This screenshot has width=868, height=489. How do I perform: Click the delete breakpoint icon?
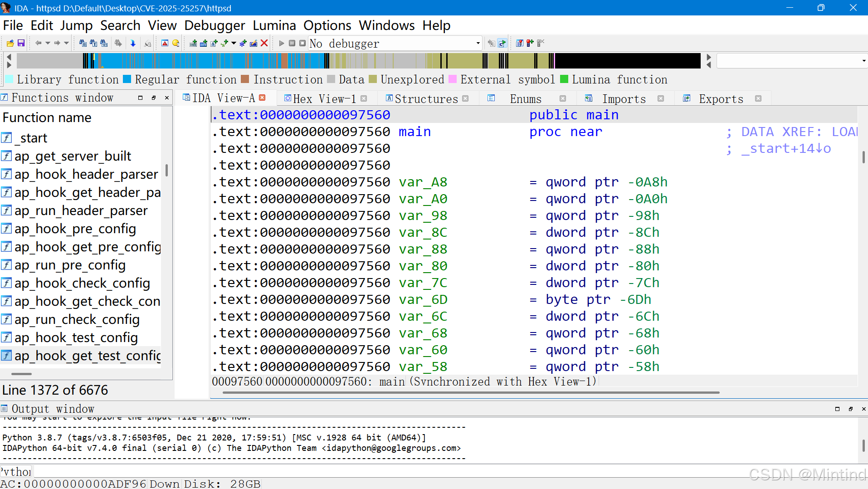click(541, 43)
